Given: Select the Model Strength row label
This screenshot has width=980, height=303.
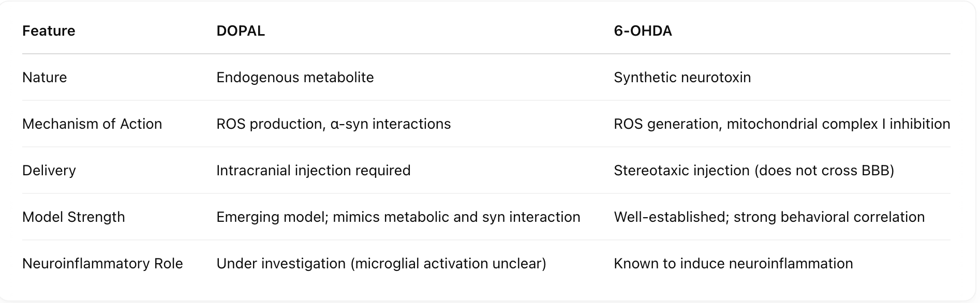Looking at the screenshot, I should pos(73,217).
